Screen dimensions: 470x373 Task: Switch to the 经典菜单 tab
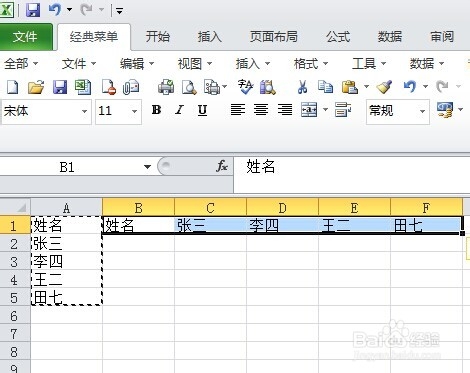(x=94, y=37)
